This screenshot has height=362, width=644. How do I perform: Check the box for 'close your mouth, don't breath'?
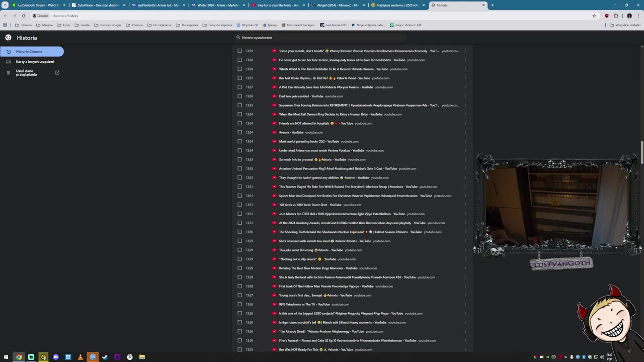tap(239, 51)
